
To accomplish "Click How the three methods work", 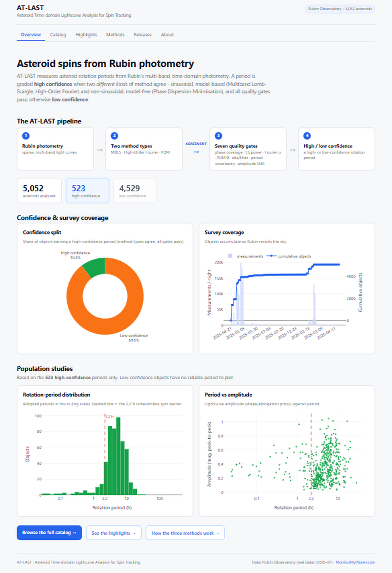I will point(185,533).
